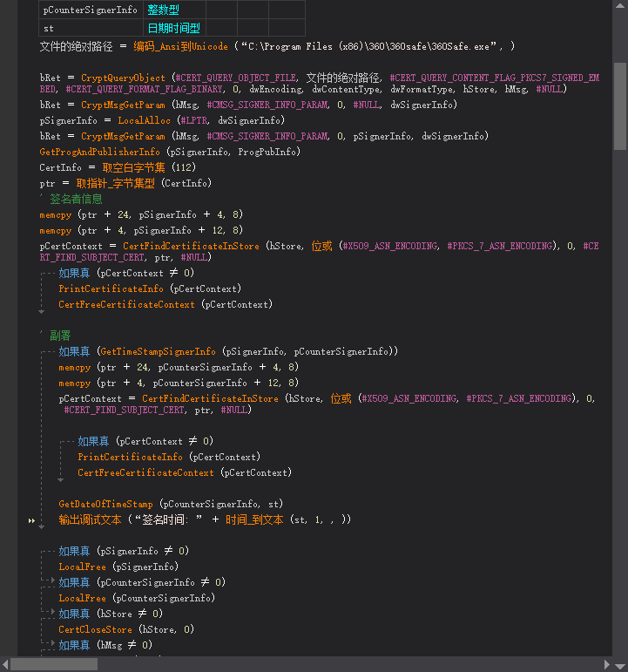Viewport: 628px width, 672px height.
Task: Click the 时间_到文本 function call
Action: [x=254, y=519]
